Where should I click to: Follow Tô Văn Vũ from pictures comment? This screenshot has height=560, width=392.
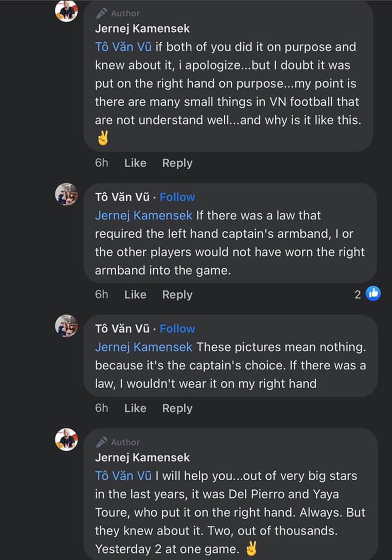coord(177,329)
